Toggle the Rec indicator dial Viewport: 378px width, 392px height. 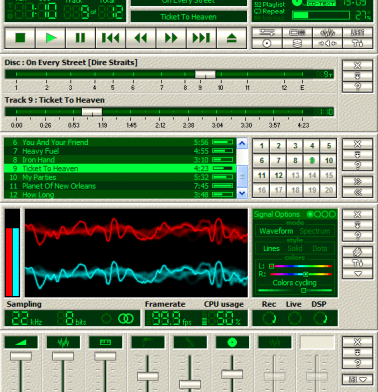pyautogui.click(x=269, y=318)
